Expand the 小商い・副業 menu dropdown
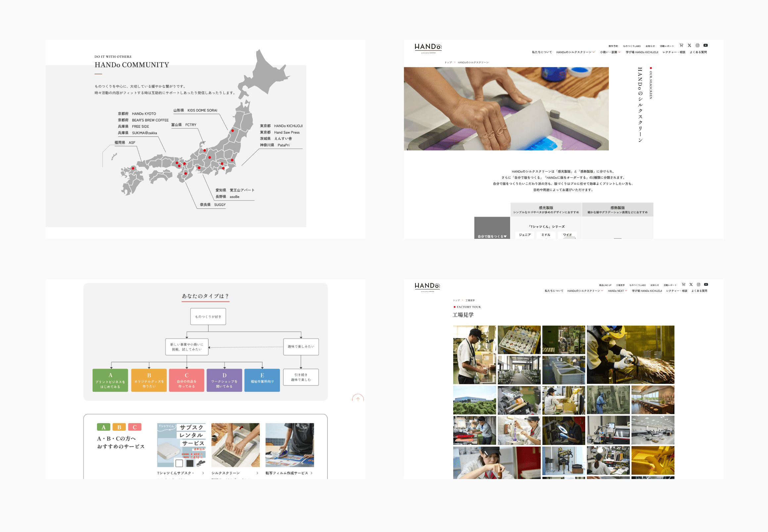This screenshot has height=532, width=768. 610,52
